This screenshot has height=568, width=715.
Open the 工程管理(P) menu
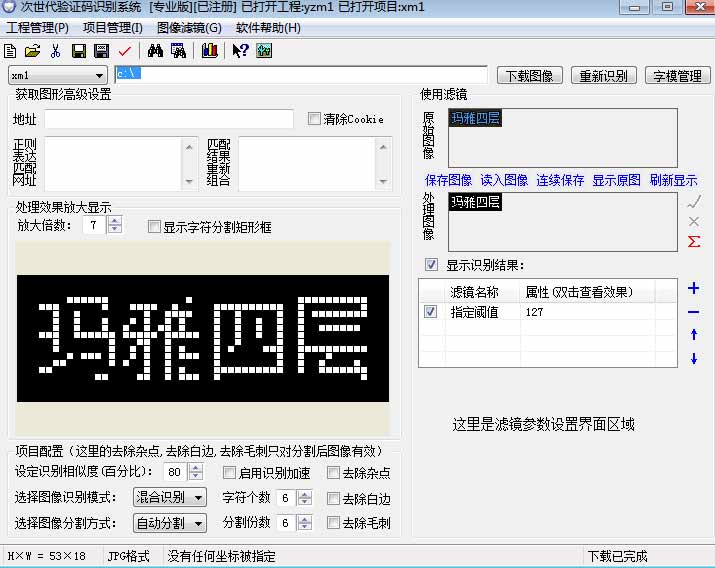point(38,28)
